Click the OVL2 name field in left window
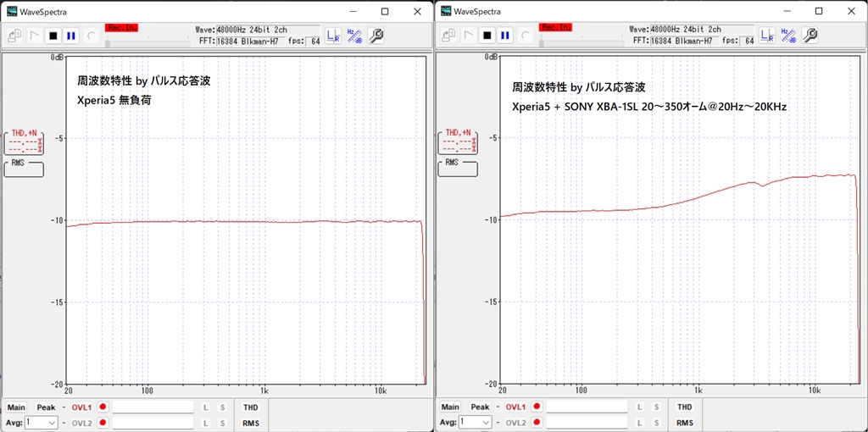The image size is (868, 432). pyautogui.click(x=153, y=423)
